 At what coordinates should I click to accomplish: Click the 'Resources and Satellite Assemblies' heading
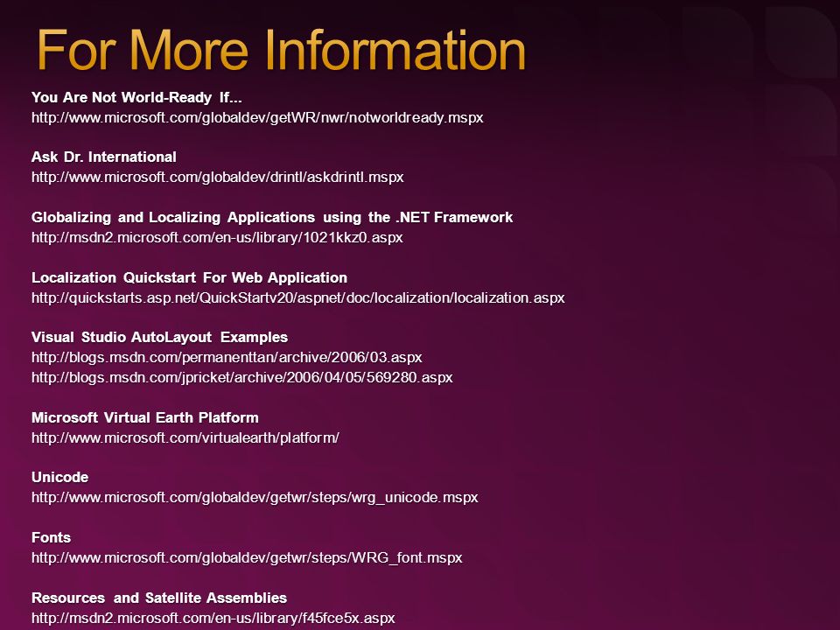click(159, 598)
